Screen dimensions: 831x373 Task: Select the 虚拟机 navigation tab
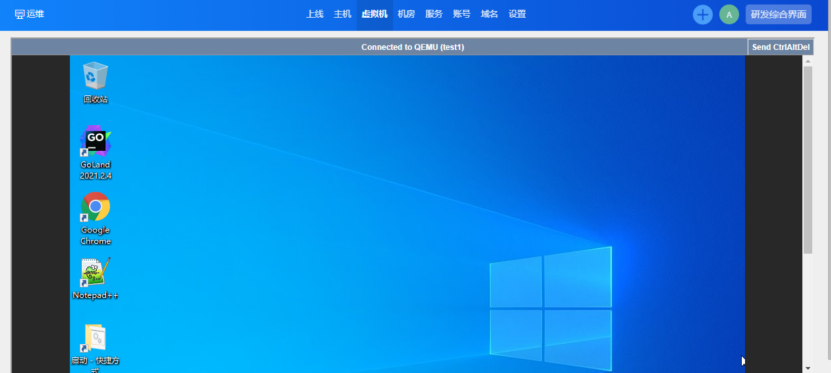(375, 14)
